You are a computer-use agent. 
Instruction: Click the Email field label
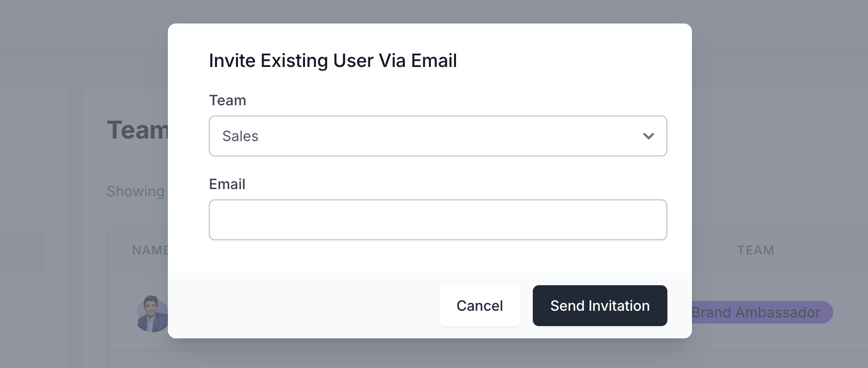pos(227,184)
